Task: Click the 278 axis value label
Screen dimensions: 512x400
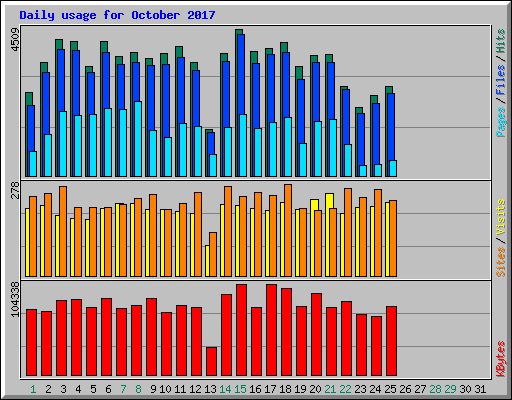Action: tap(16, 190)
